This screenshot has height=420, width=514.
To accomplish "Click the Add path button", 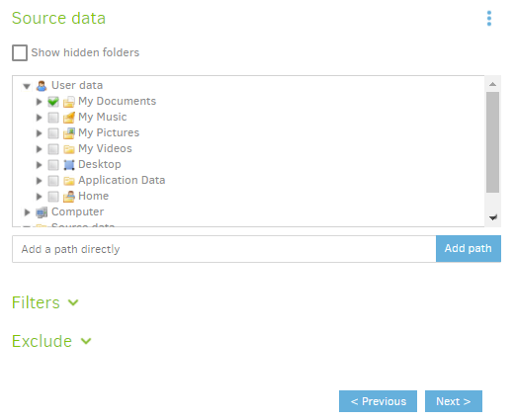I will pyautogui.click(x=469, y=248).
